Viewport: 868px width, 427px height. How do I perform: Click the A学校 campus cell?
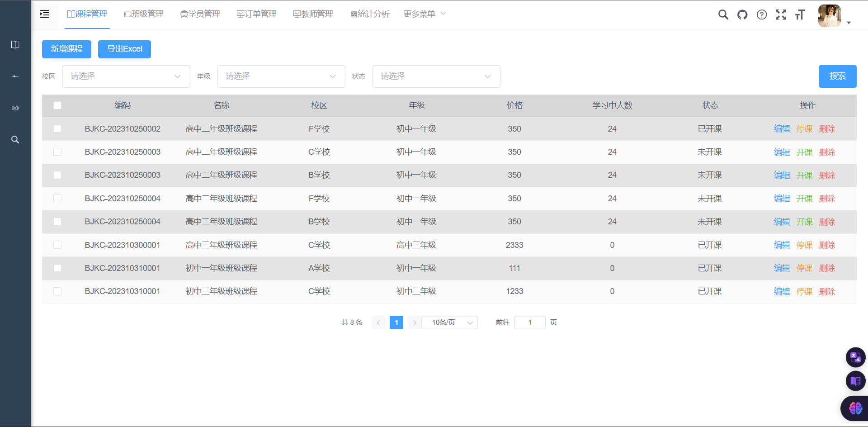[x=319, y=268]
